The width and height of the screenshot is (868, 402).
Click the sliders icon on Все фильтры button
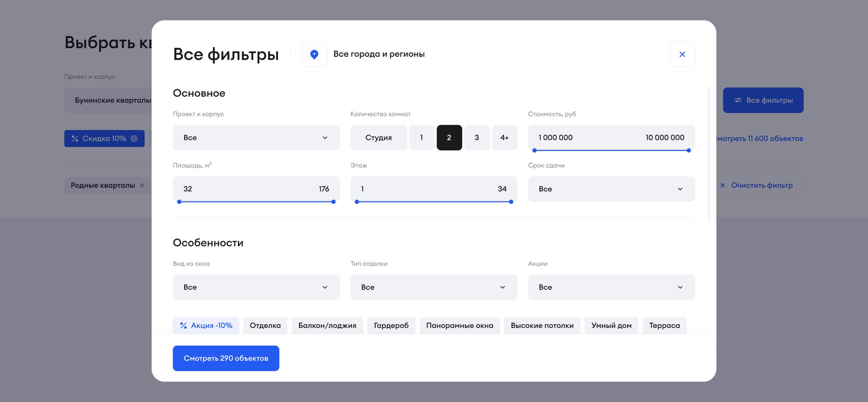(x=737, y=100)
